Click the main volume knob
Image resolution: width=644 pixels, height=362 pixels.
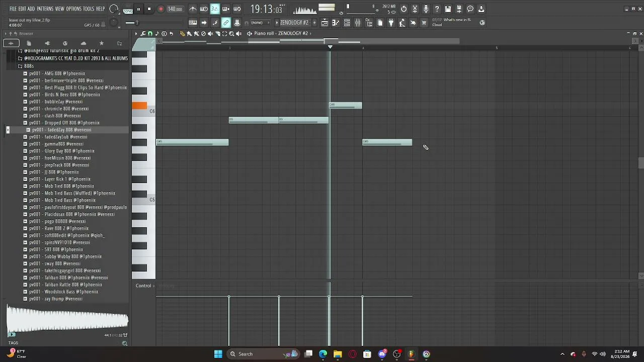pos(114,9)
